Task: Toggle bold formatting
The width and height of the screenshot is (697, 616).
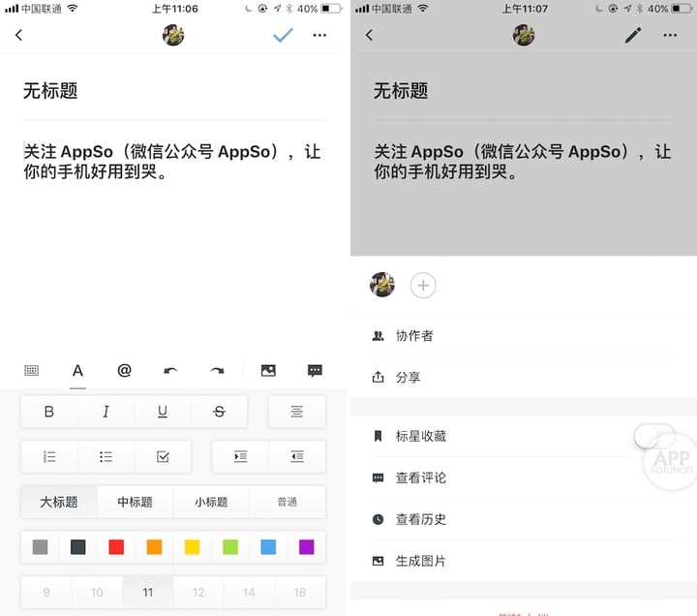Action: 49,412
